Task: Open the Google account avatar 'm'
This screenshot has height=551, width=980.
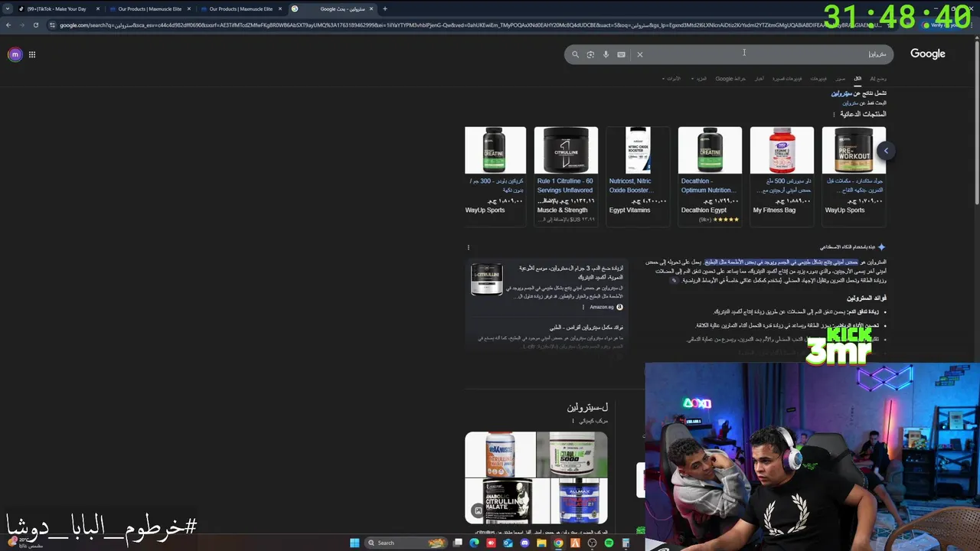Action: (15, 54)
